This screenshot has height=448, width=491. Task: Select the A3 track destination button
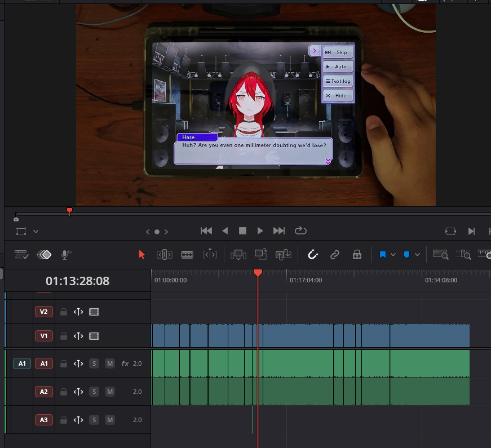point(44,420)
